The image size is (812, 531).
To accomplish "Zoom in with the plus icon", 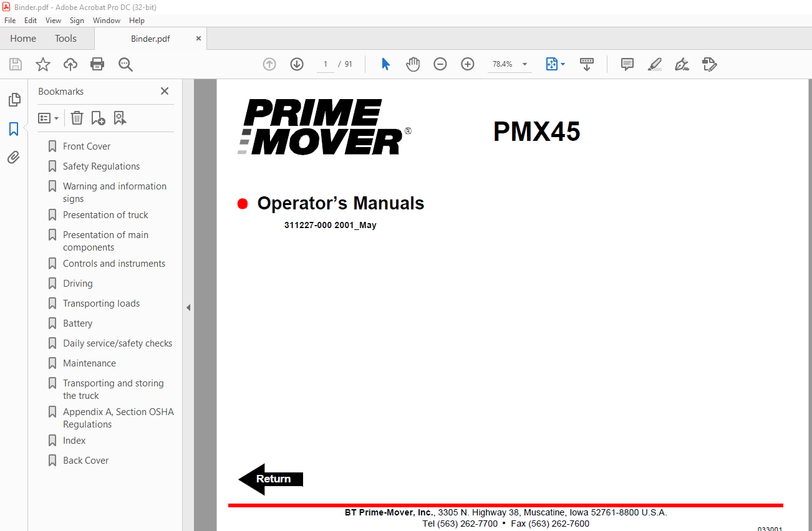I will point(468,64).
